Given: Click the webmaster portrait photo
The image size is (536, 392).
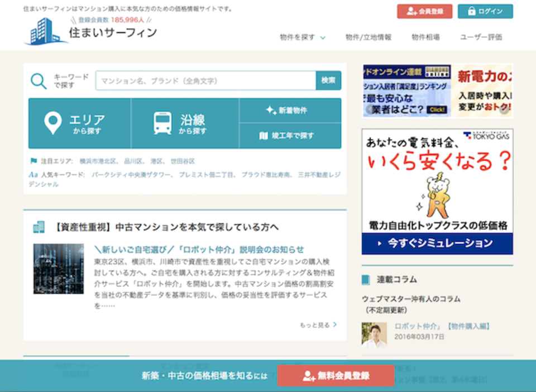Looking at the screenshot, I should pyautogui.click(x=374, y=334).
